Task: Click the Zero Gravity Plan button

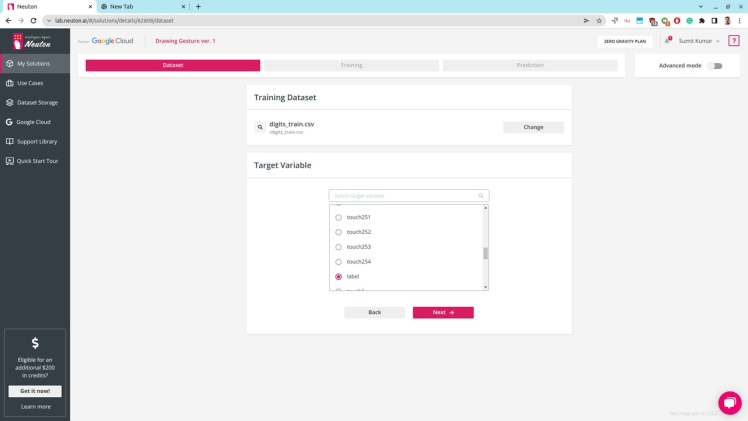Action: [x=625, y=41]
